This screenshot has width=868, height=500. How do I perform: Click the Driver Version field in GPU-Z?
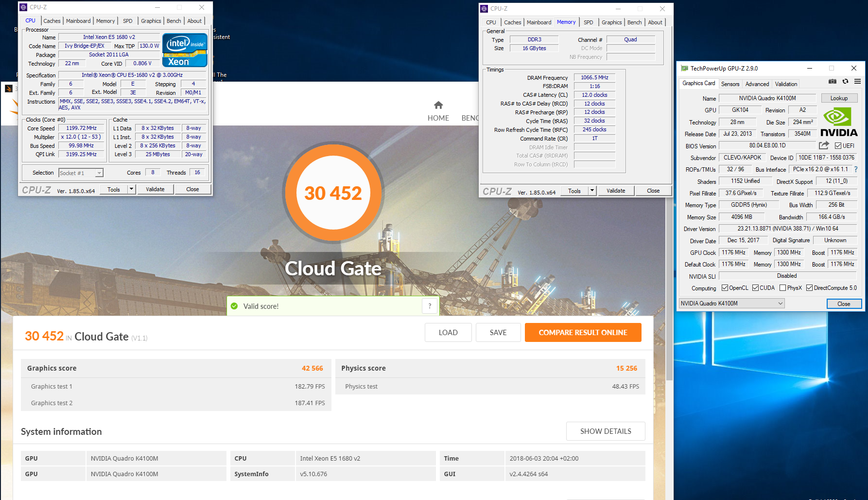pos(788,229)
